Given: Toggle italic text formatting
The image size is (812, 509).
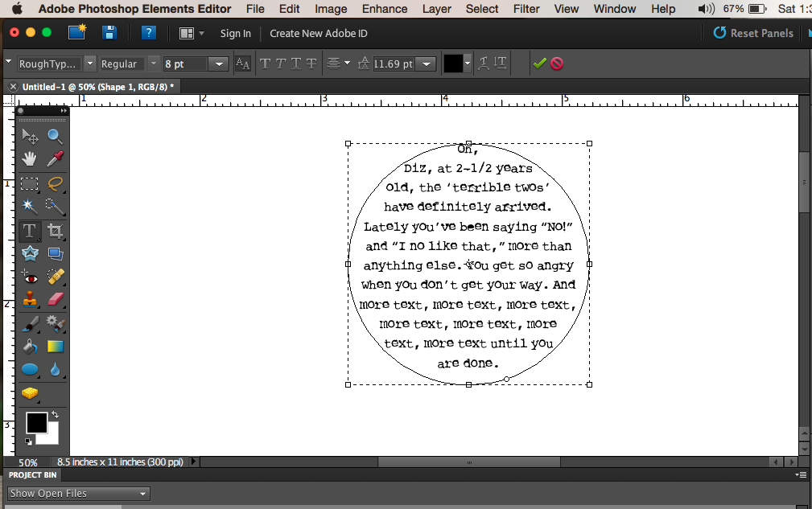Looking at the screenshot, I should 282,63.
